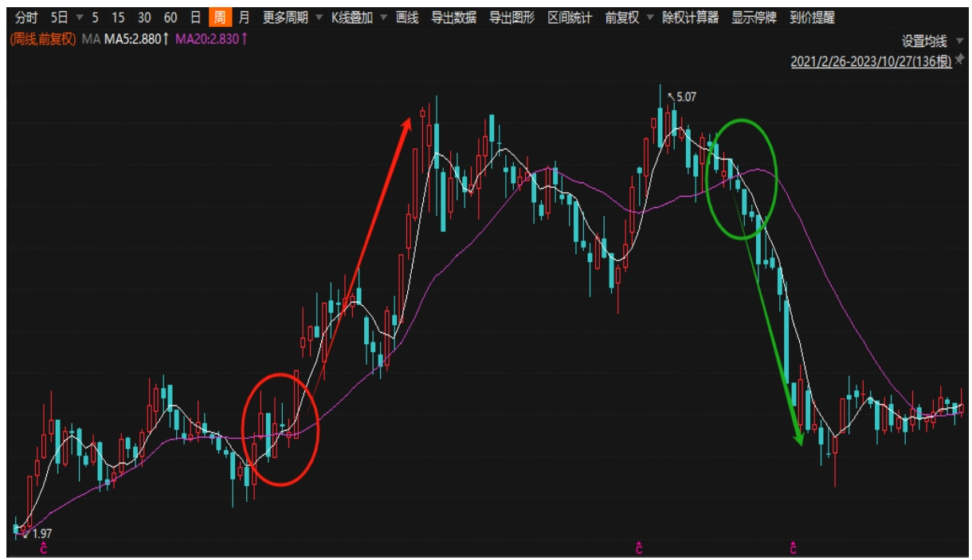Expand the K线叠加 overlay dropdown

click(359, 18)
